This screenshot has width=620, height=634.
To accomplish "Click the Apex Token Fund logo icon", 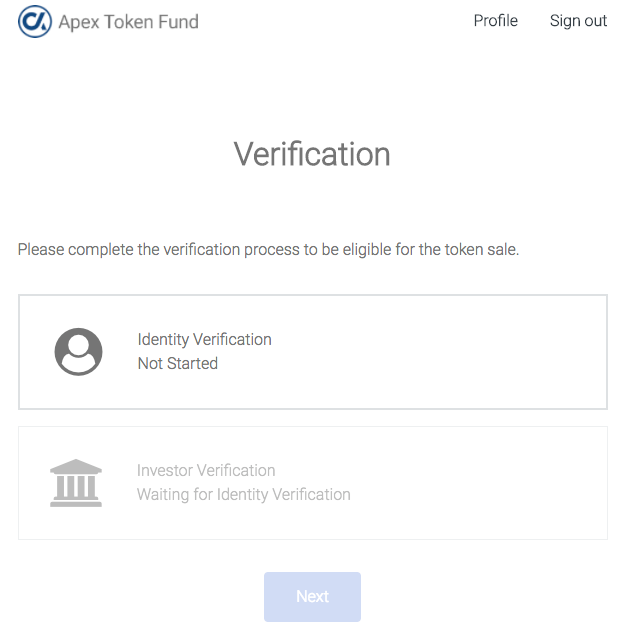I will pos(35,21).
